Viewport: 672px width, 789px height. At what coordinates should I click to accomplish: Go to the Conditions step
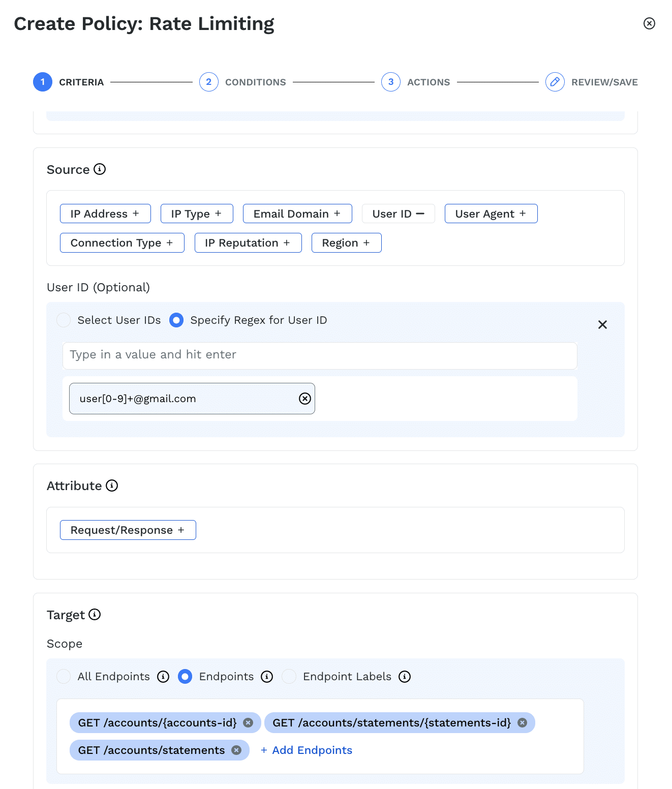pyautogui.click(x=209, y=82)
